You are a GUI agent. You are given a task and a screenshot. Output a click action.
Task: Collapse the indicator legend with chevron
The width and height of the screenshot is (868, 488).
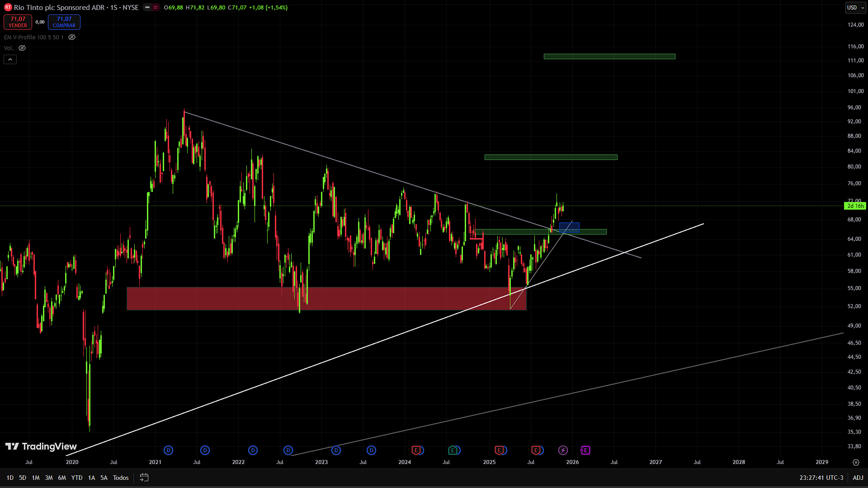point(10,60)
